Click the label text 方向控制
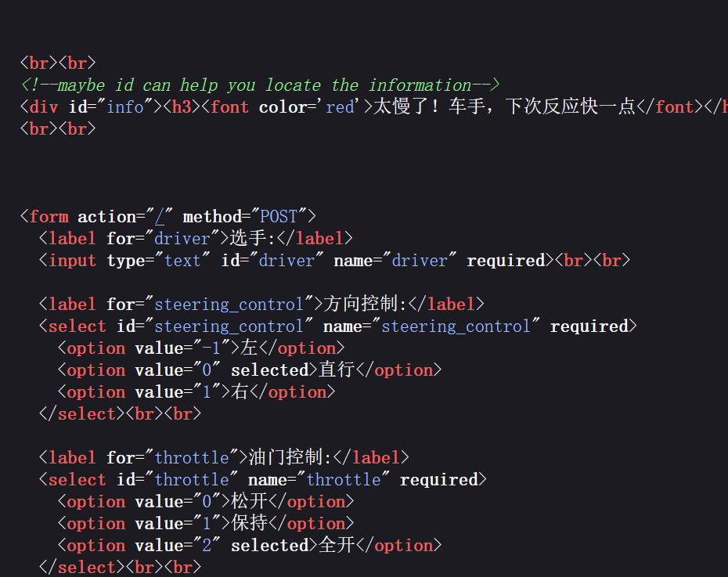Image resolution: width=728 pixels, height=577 pixels. pyautogui.click(x=361, y=305)
